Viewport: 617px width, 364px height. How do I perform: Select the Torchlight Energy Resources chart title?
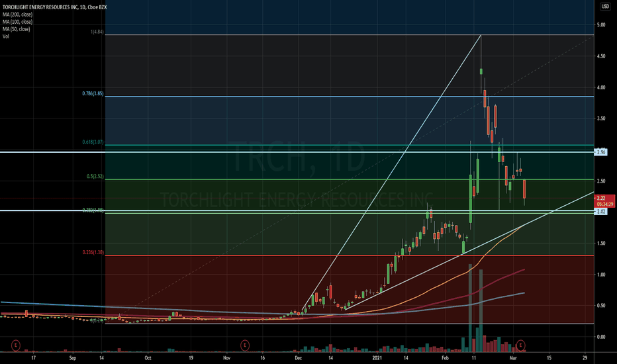55,7
